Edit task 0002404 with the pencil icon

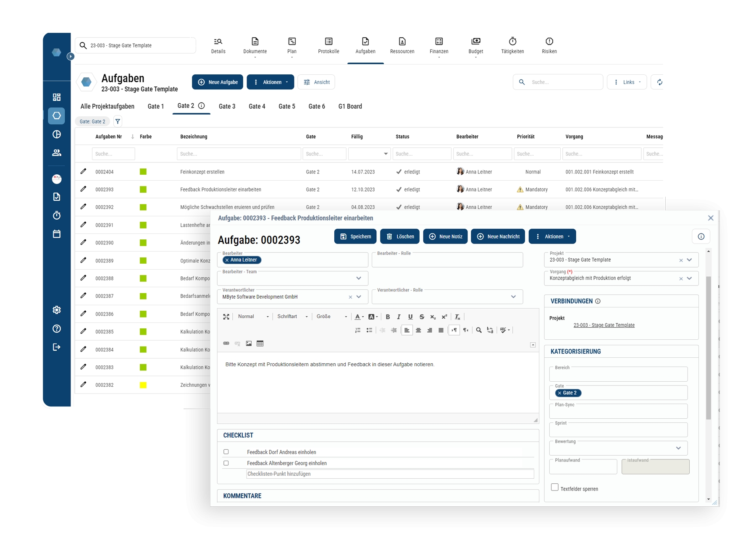click(x=83, y=171)
